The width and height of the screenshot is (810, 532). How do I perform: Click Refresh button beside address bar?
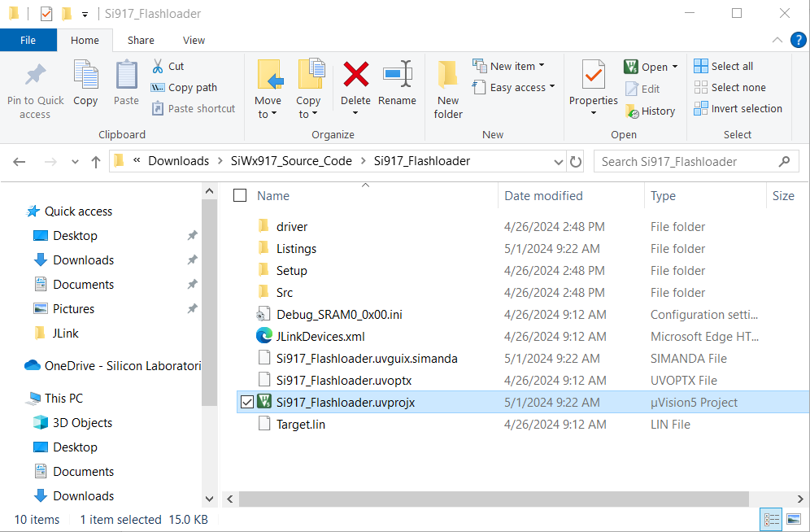[x=576, y=162]
